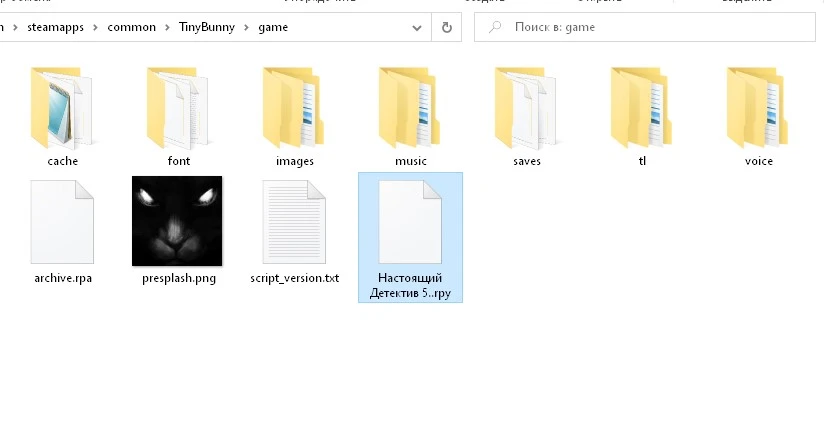Open the images folder icon
This screenshot has width=827, height=438.
coord(294,108)
